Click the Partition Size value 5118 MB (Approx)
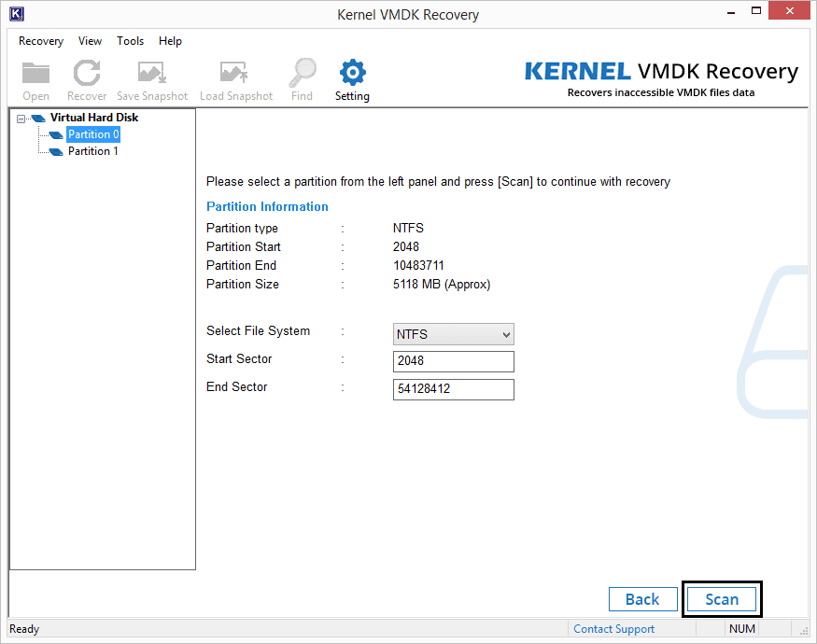The height and width of the screenshot is (644, 817). click(442, 284)
